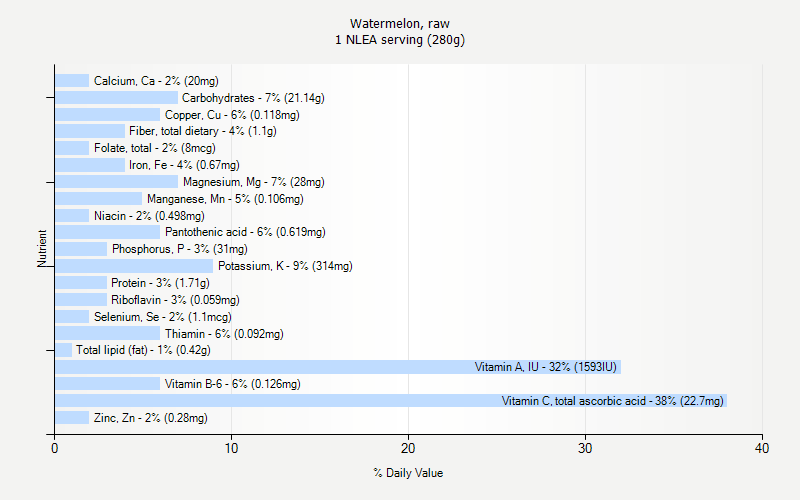This screenshot has width=800, height=500.
Task: Select the Copper, Cu 6% bar
Action: (107, 115)
